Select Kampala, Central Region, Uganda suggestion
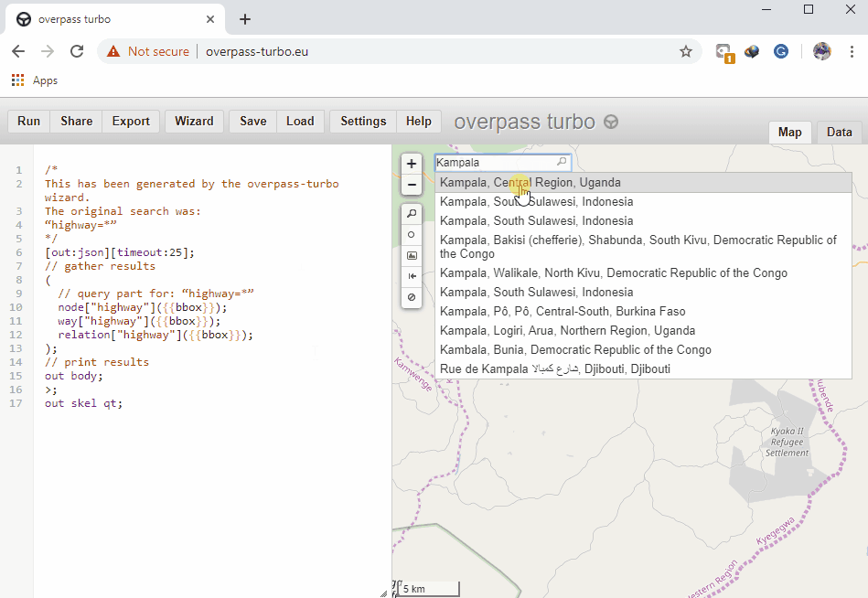This screenshot has height=598, width=868. coord(530,183)
